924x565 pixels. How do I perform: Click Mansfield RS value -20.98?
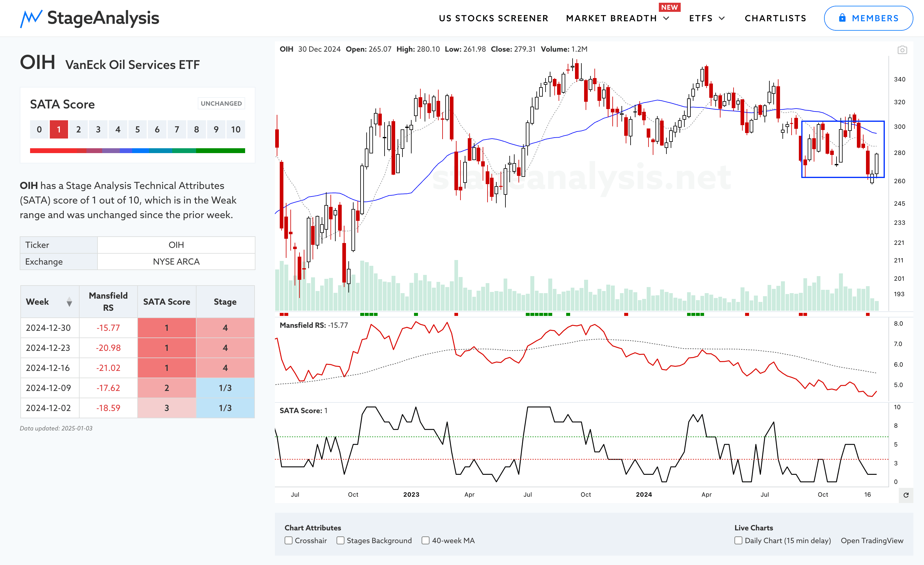(x=108, y=348)
